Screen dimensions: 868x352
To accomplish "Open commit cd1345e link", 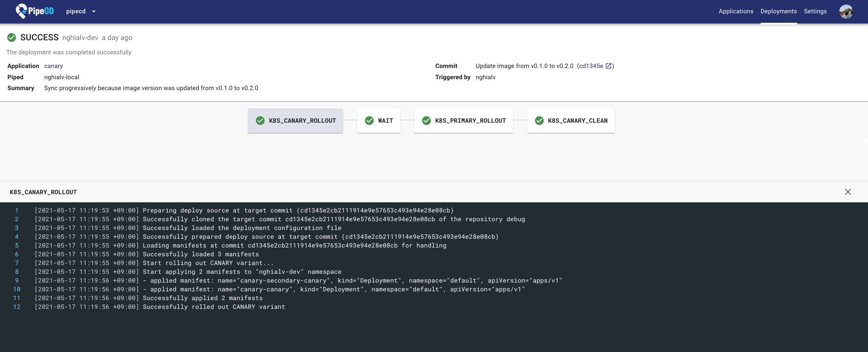I will (591, 66).
